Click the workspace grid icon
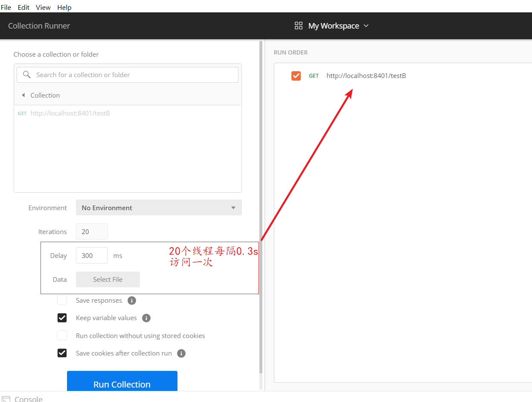532x402 pixels. coord(299,26)
